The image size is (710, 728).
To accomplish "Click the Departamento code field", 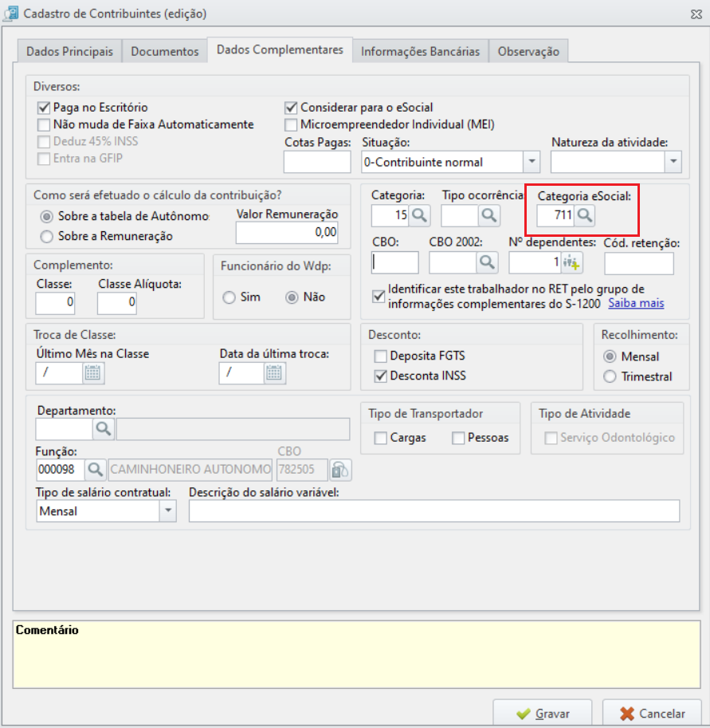I will (64, 430).
